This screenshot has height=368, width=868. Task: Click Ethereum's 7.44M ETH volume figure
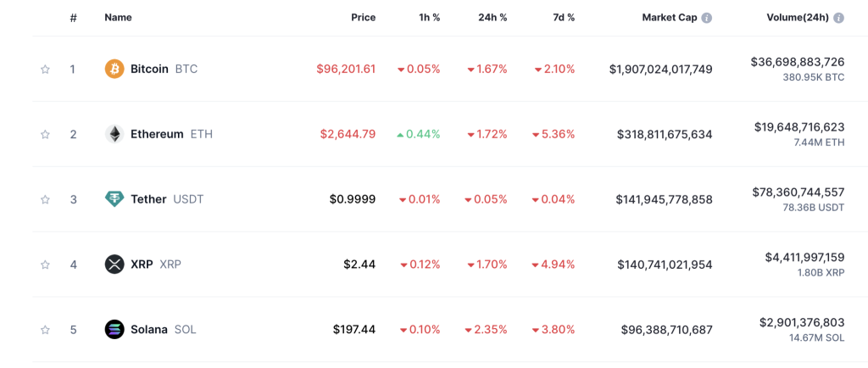(820, 142)
